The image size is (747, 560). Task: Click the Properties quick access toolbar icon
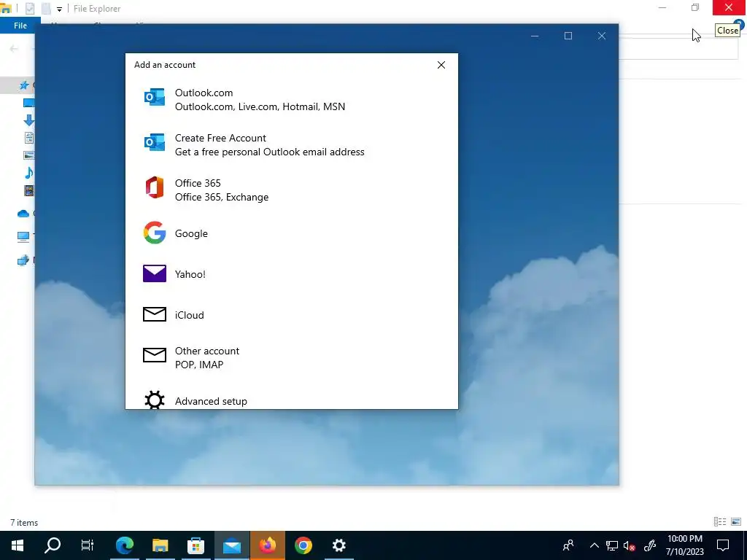[x=30, y=9]
